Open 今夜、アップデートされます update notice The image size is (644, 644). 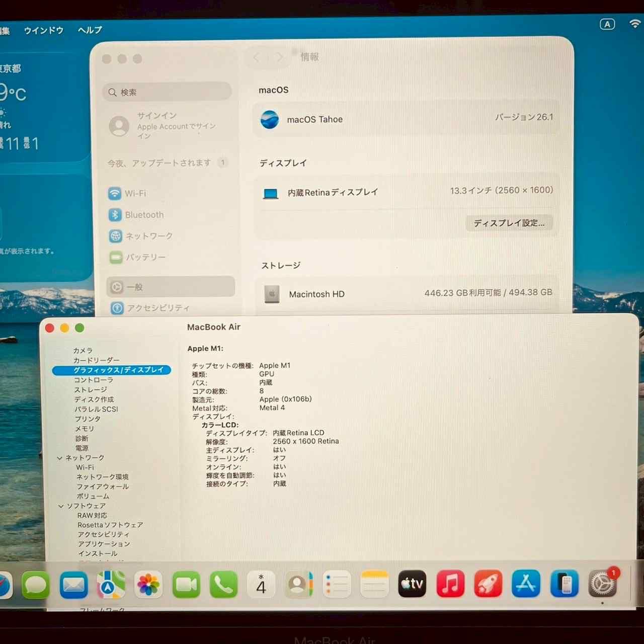pos(168,163)
